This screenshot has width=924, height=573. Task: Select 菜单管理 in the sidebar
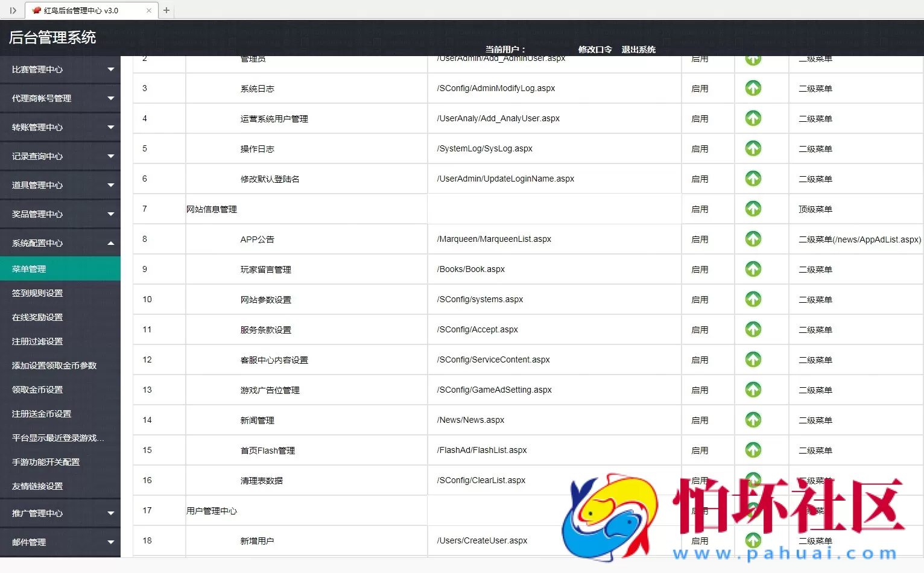click(60, 268)
